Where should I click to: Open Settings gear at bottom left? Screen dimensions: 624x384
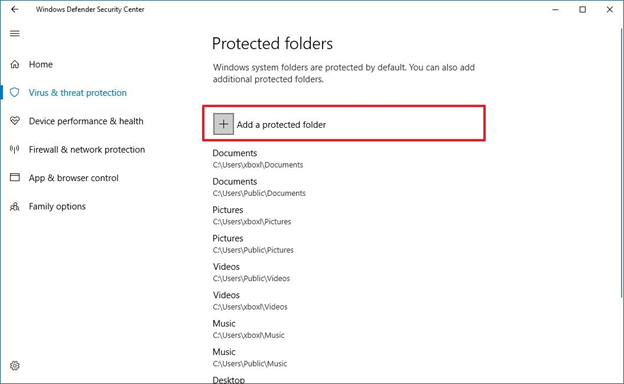15,365
